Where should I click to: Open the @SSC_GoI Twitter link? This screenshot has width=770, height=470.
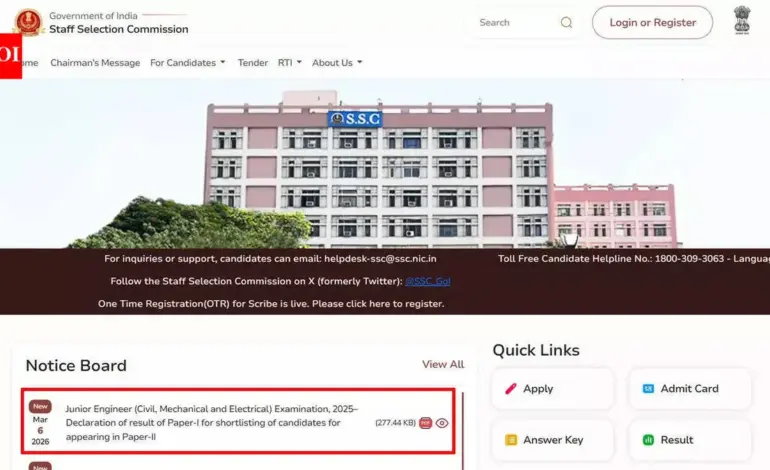[x=428, y=281]
